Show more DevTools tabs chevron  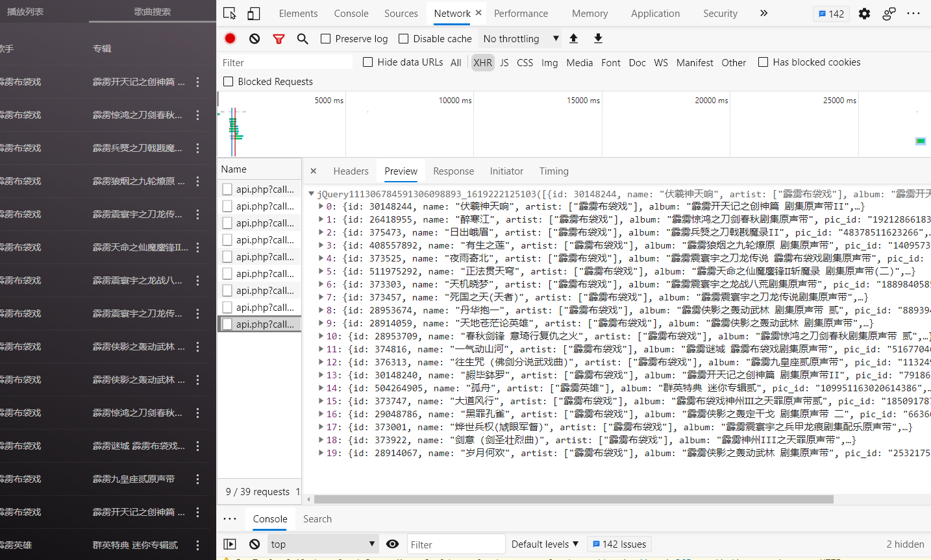point(763,13)
